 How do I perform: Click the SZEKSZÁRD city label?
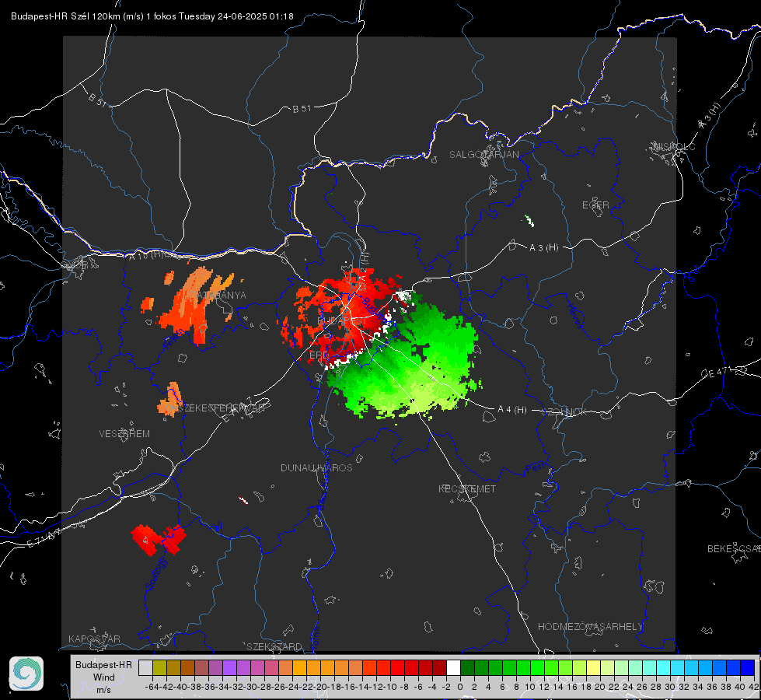[x=274, y=646]
